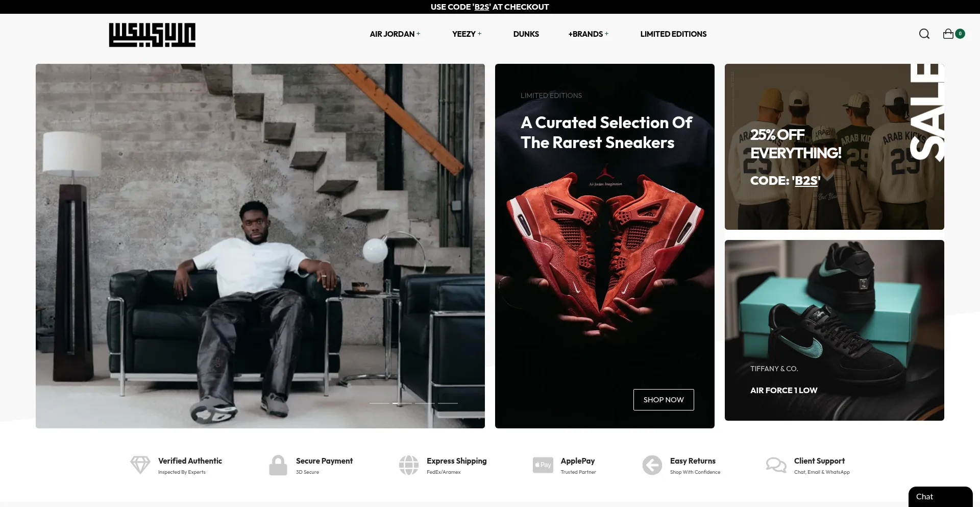Open the shopping bag cart icon

coord(948,34)
